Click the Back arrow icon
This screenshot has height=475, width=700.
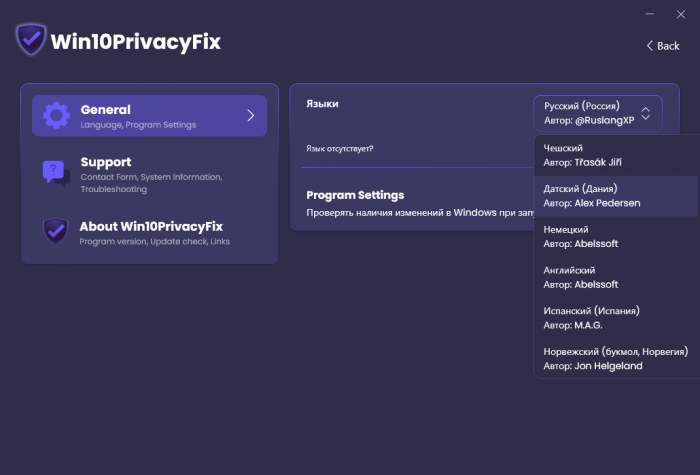(649, 46)
